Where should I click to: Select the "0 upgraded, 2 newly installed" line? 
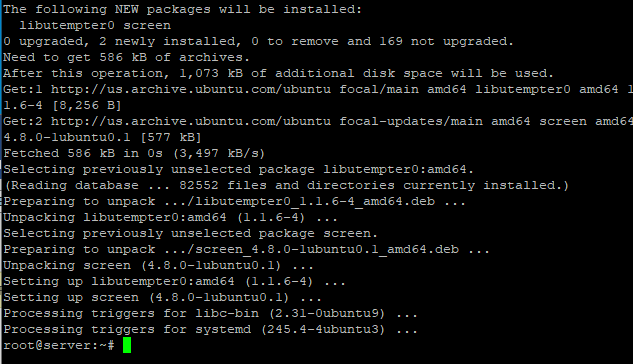(x=258, y=42)
